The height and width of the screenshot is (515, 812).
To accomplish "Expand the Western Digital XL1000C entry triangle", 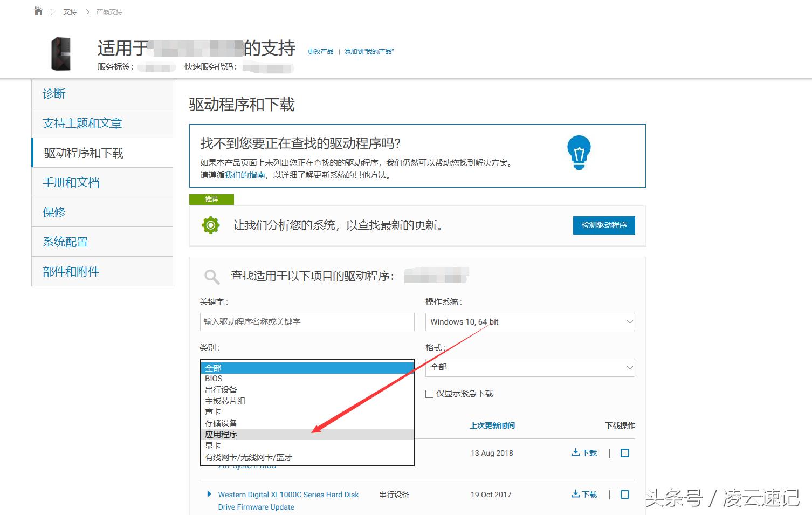I will (x=209, y=493).
